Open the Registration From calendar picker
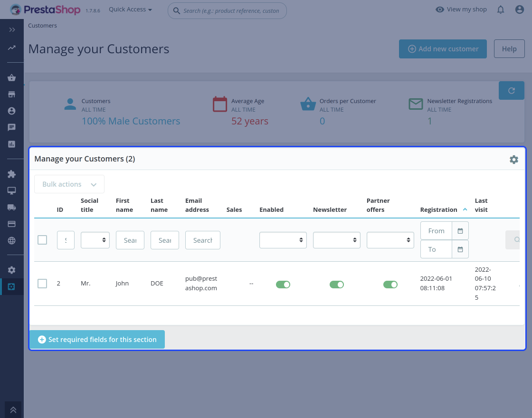 click(460, 231)
